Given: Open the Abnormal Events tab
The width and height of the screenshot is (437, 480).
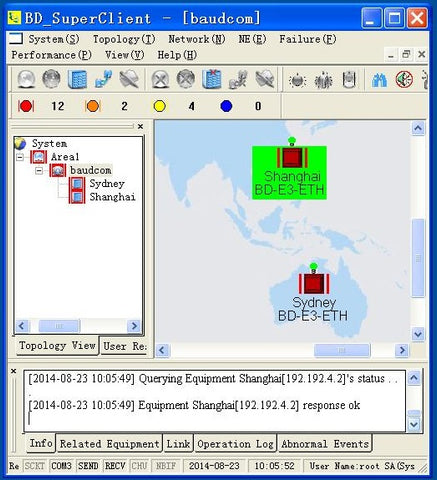Looking at the screenshot, I should tap(325, 444).
